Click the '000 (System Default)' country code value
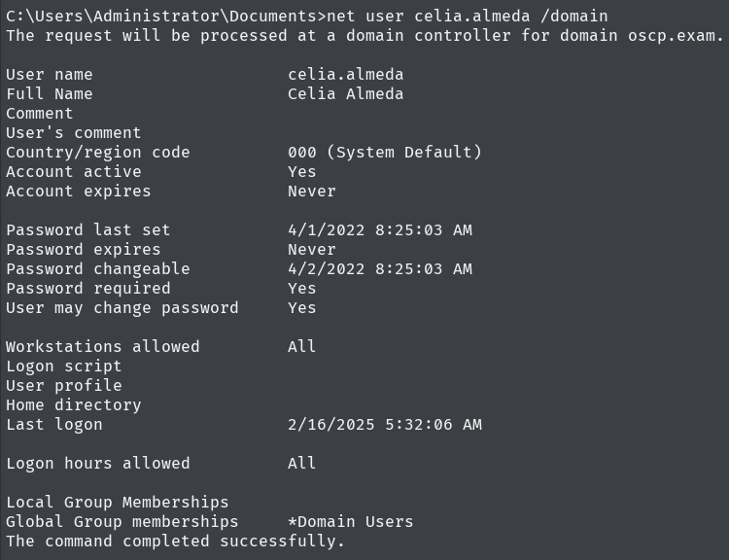Viewport: 729px width, 560px height. (x=384, y=152)
